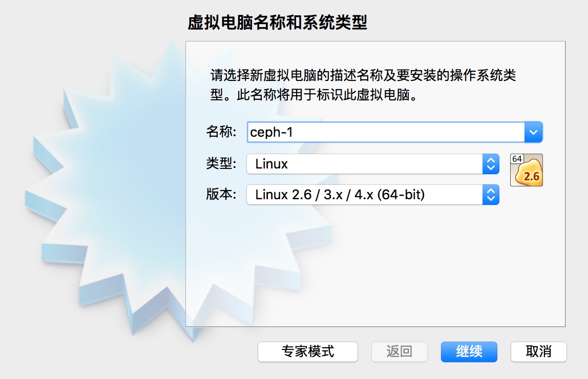The width and height of the screenshot is (588, 379).
Task: Click the blue chevron on the name field
Action: (x=533, y=132)
